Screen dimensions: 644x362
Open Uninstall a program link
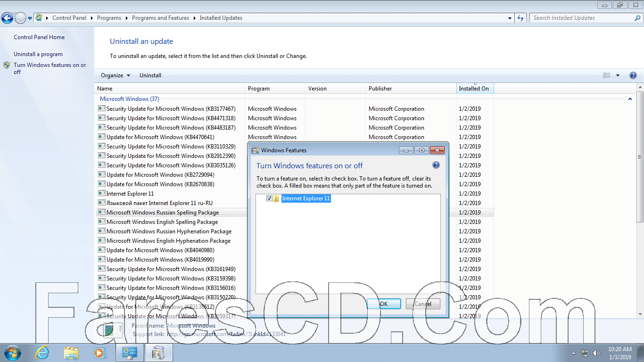pos(38,54)
